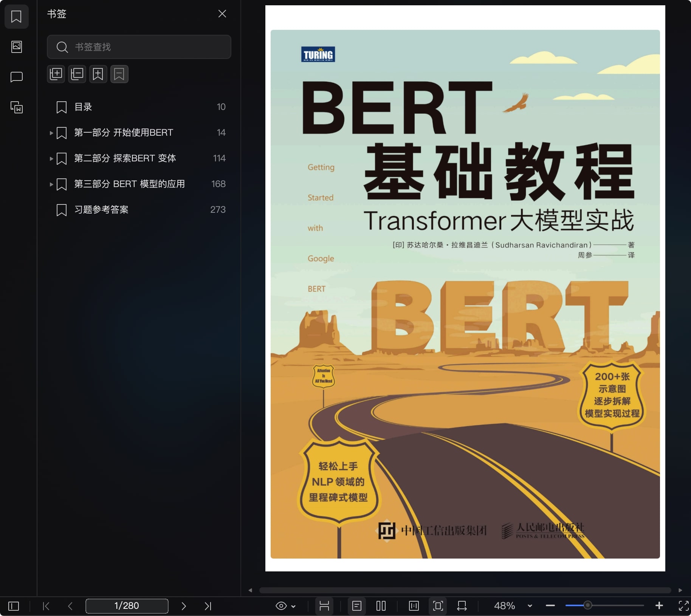
Task: Click the scroll right arrow
Action: pos(680,590)
